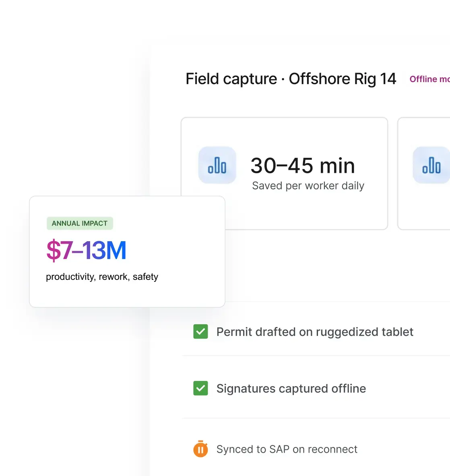Open the second metric card on the right
Viewport: 450px width, 476px height.
tap(424, 173)
